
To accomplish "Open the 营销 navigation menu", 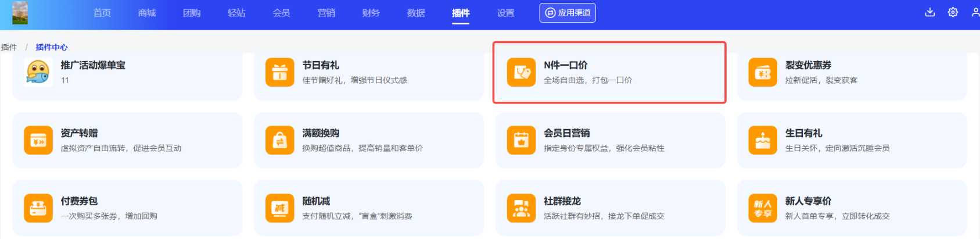I will click(326, 13).
